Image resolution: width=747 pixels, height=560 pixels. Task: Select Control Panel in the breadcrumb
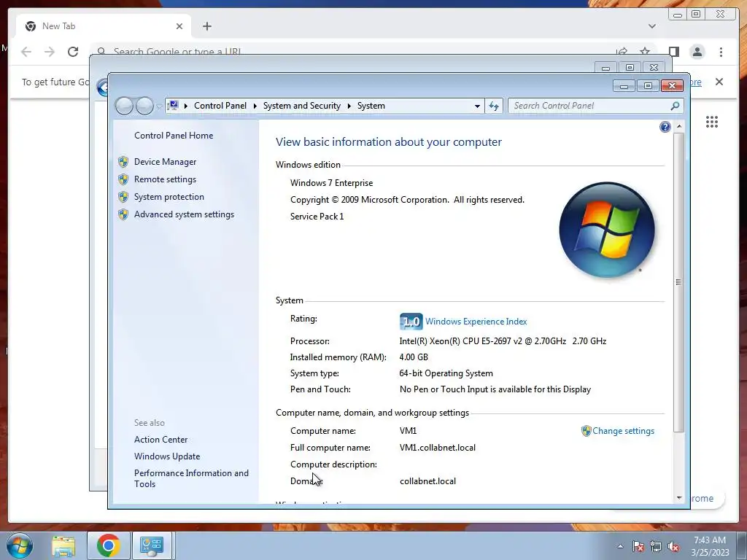click(x=220, y=106)
